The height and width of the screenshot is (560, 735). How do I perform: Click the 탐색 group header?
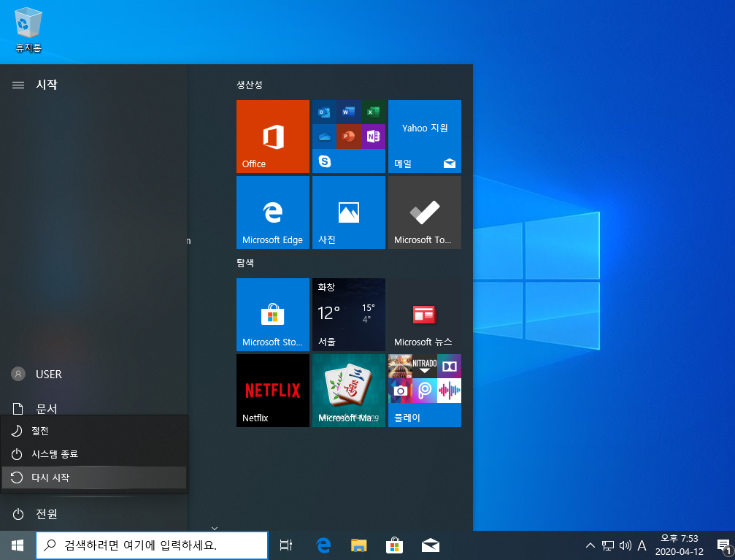pos(245,263)
